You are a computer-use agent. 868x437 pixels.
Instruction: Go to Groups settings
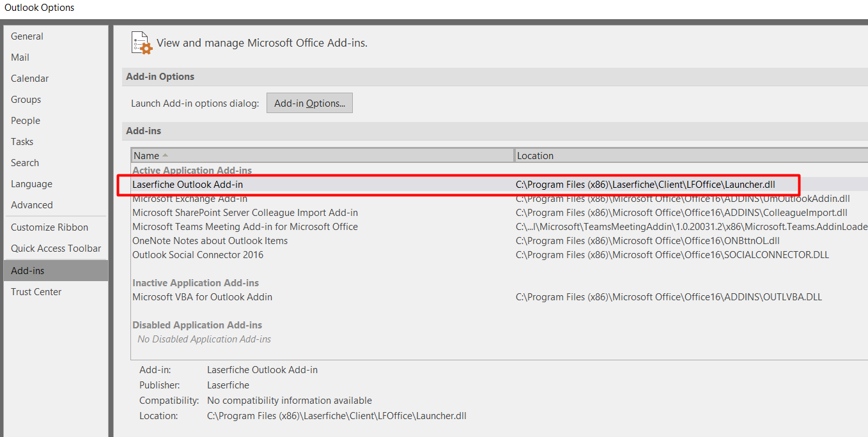tap(56, 100)
